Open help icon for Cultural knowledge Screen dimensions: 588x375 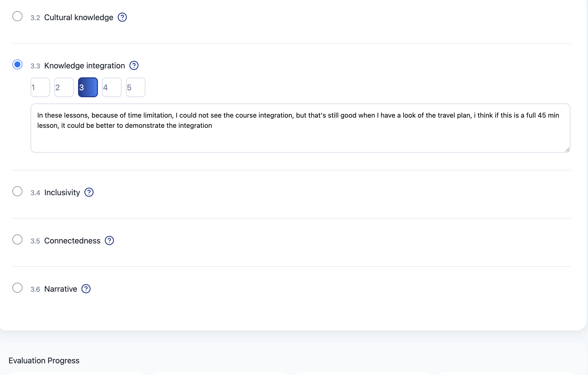click(122, 17)
